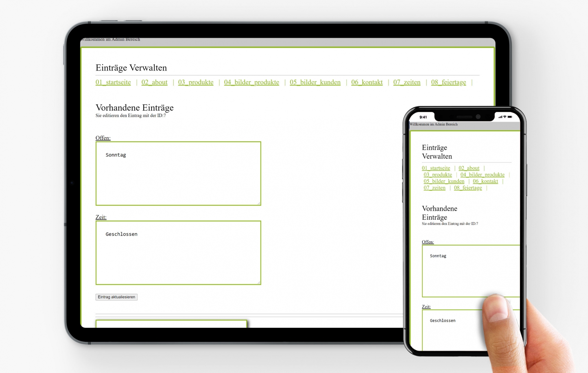
Task: Select 03_produkte in the tablet navigation
Action: point(196,82)
